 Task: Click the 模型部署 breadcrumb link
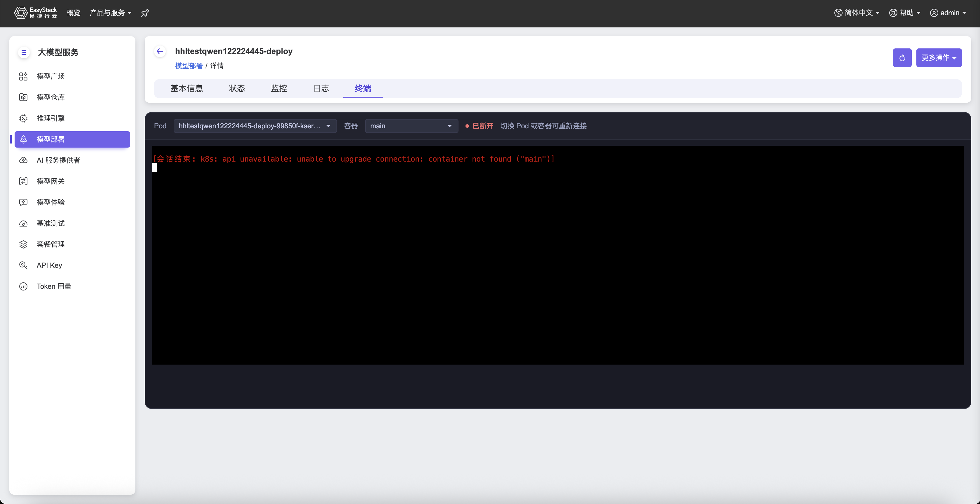point(189,66)
